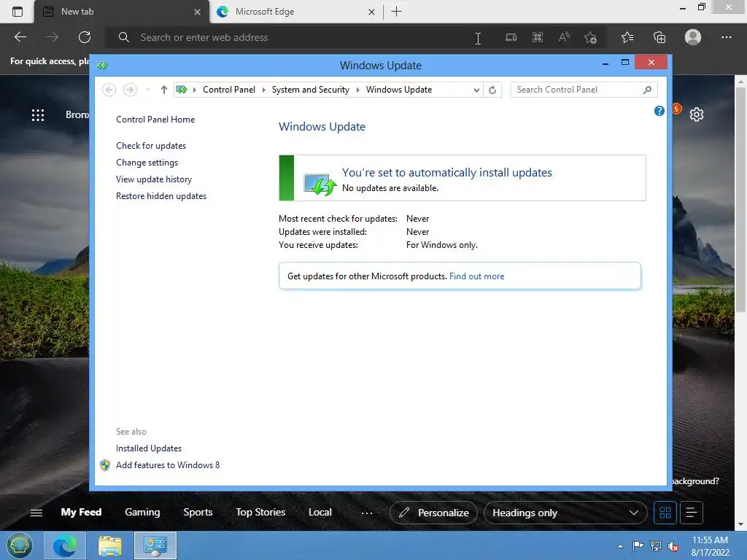Open Control Panel Home link
Image resolution: width=747 pixels, height=560 pixels.
[155, 120]
